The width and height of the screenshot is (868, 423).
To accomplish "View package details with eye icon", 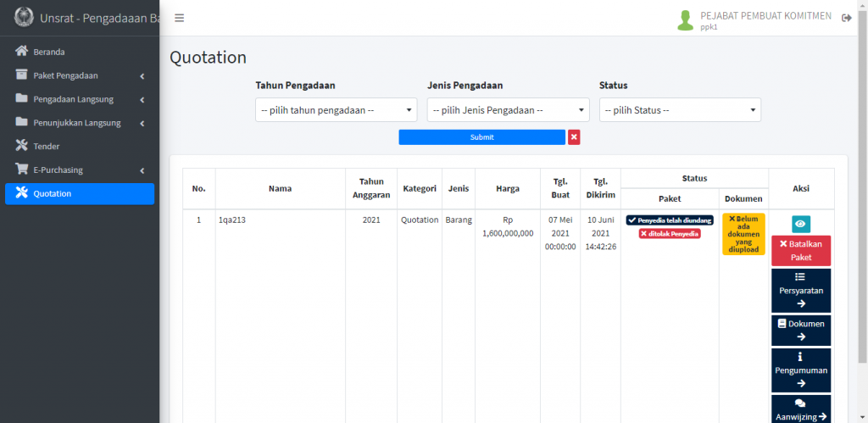I will (801, 224).
